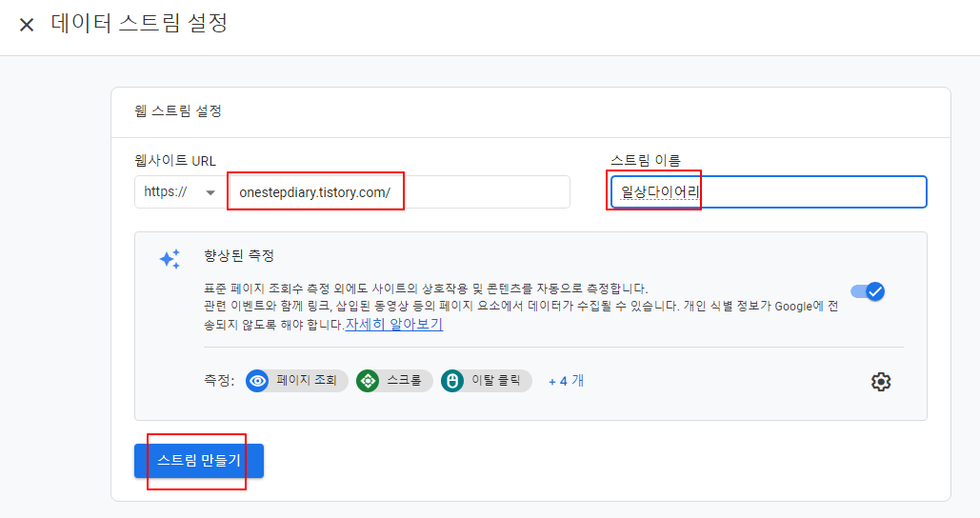Open enhanced measurement gear settings
Viewport: 980px width, 518px height.
coord(881,381)
